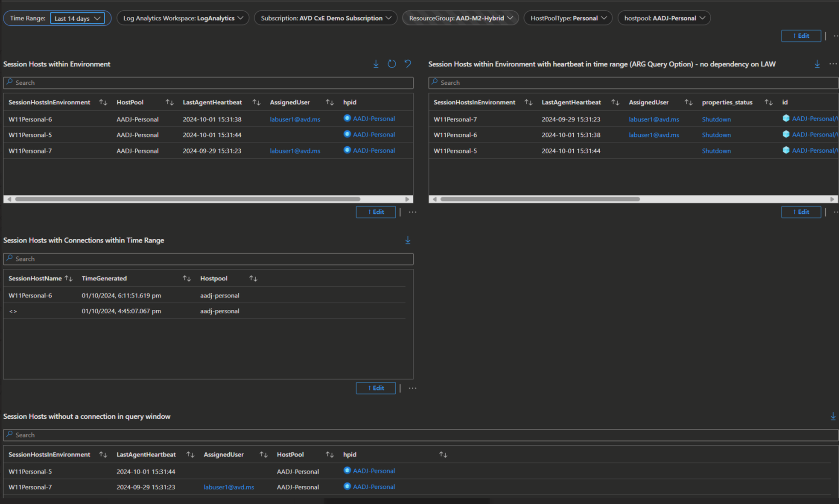
Task: Open Shutdown status link for W11Personal-7
Action: point(716,119)
